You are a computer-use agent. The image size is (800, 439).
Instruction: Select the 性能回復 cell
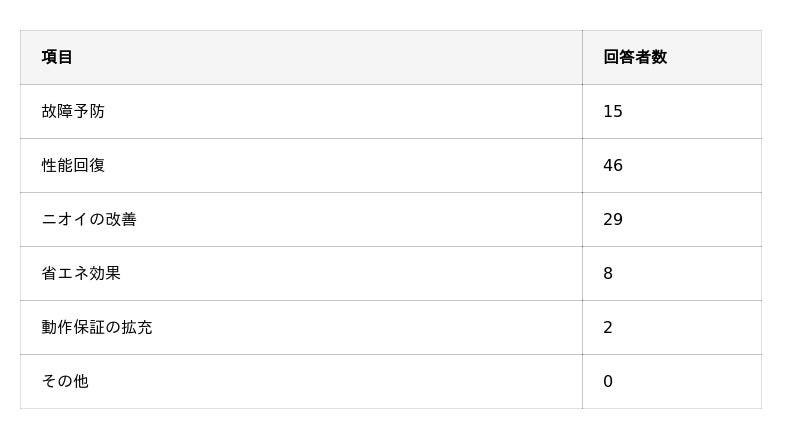point(73,165)
